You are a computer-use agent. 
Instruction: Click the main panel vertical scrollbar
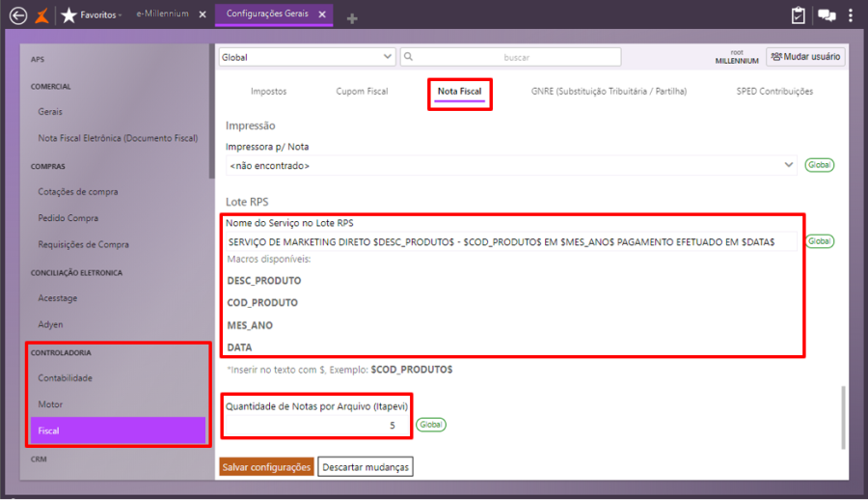click(x=843, y=417)
